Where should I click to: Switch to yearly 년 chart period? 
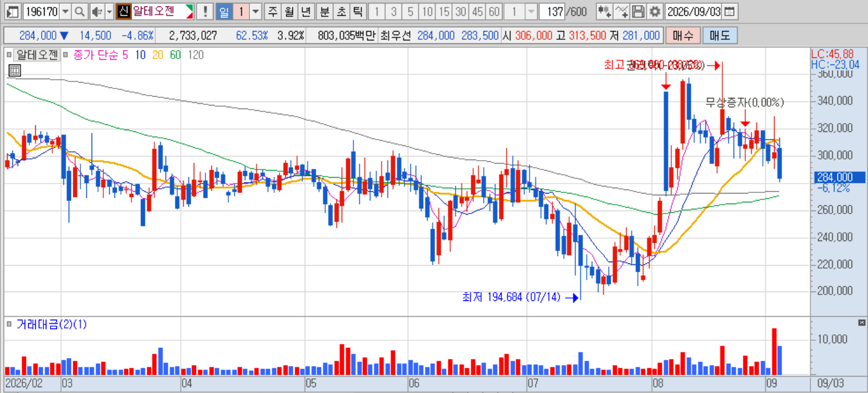coord(306,11)
